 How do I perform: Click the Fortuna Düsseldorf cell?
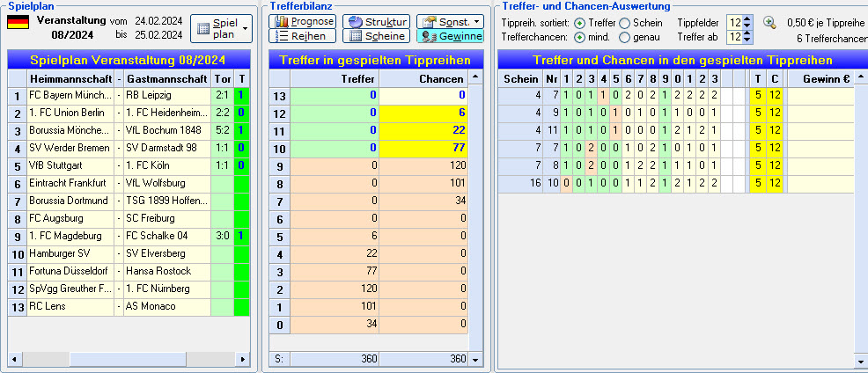pos(70,271)
